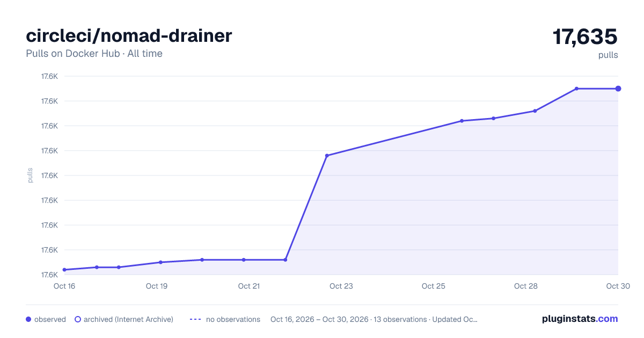The height and width of the screenshot is (338, 644).
Task: Click the 17,635 pulls total
Action: [x=585, y=37]
